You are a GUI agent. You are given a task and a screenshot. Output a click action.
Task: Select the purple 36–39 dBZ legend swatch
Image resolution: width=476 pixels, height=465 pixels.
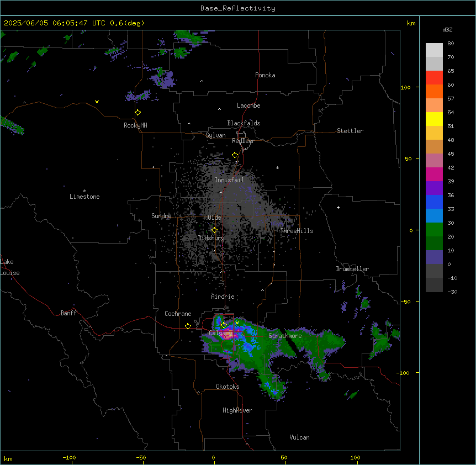coord(434,188)
